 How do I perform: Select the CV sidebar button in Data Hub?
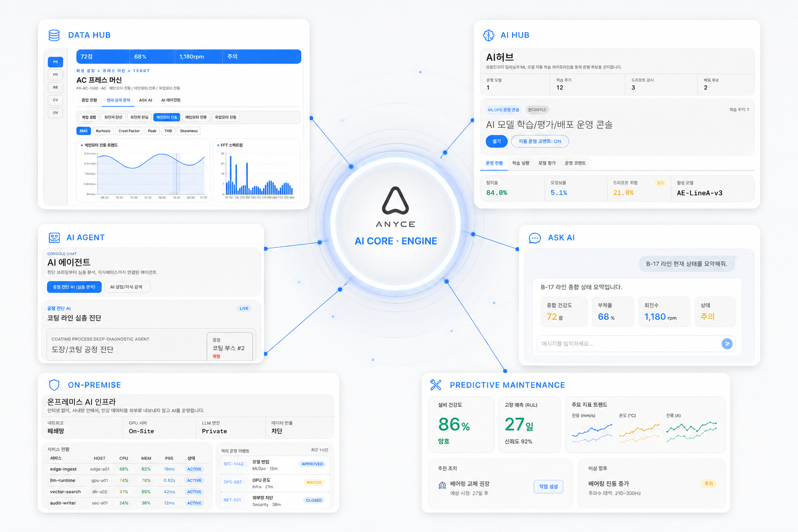tap(56, 100)
